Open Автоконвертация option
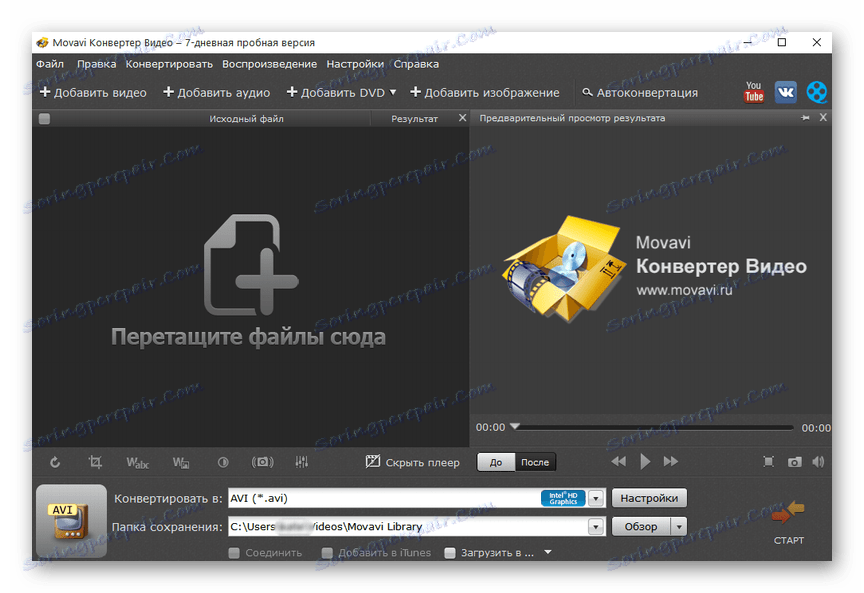The width and height of the screenshot is (864, 593). 640,93
